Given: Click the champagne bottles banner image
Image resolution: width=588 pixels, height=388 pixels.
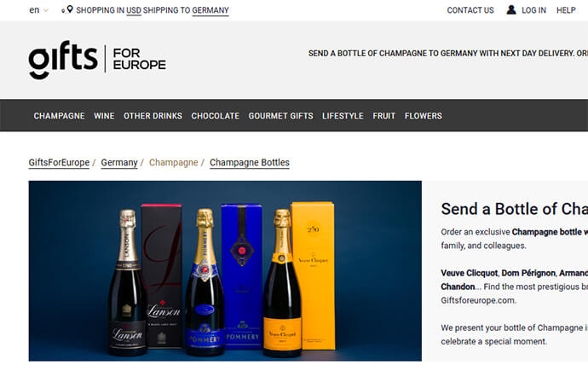Looking at the screenshot, I should [x=225, y=271].
